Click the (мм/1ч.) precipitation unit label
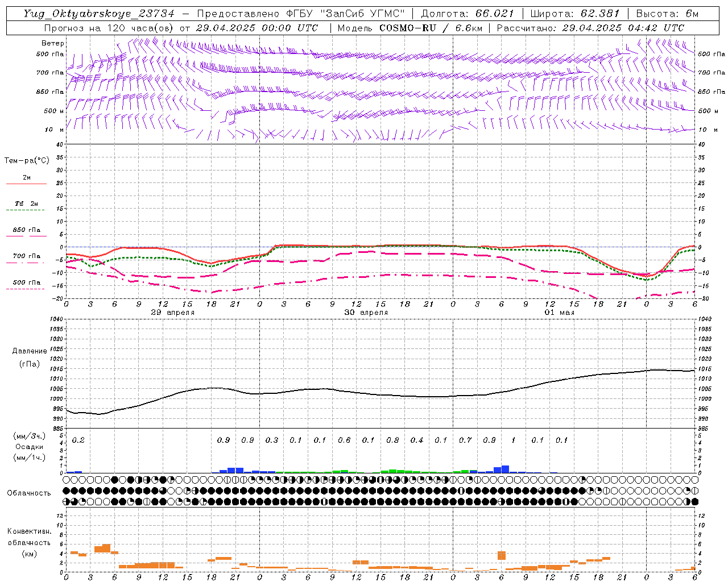Screen dimensions: 728x582 30,458
